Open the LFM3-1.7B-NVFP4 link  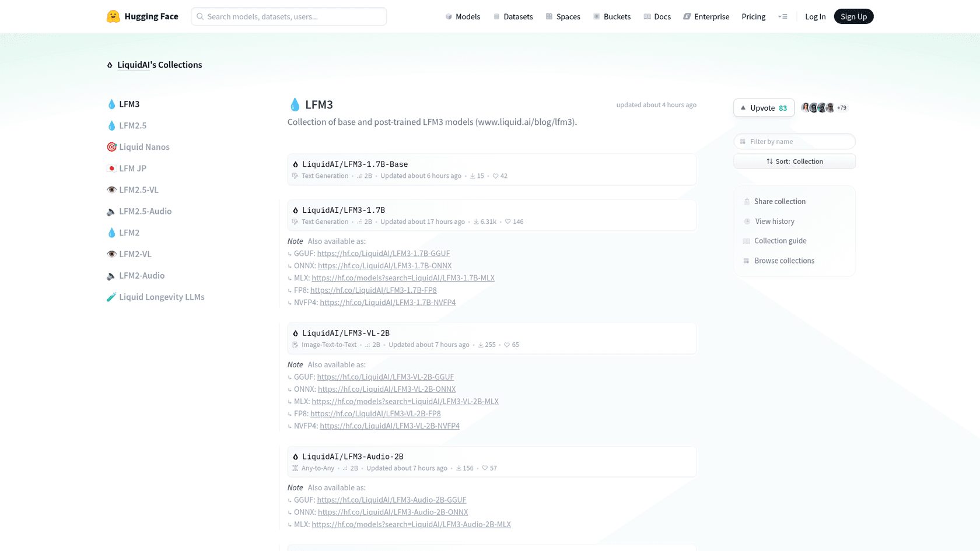click(388, 303)
